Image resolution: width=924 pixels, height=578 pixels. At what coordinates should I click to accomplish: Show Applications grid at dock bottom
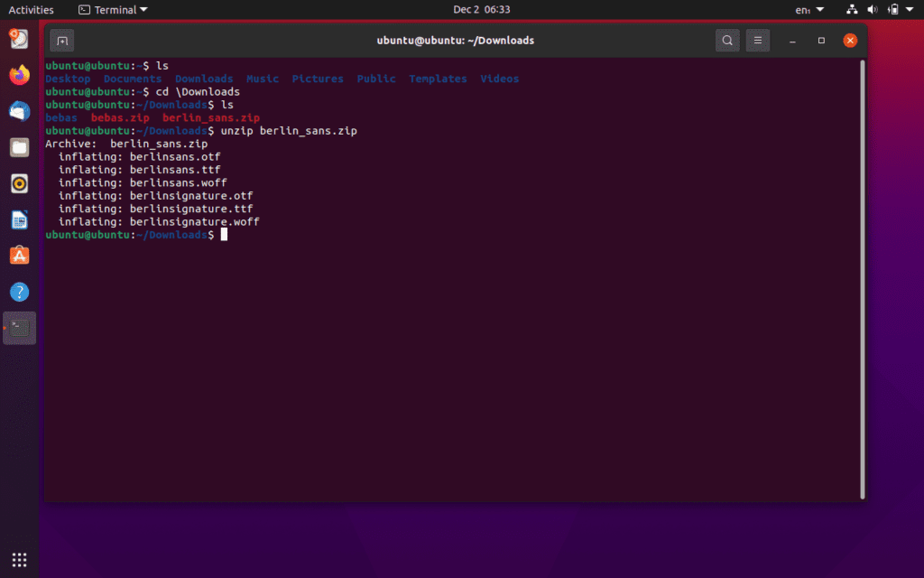(20, 559)
